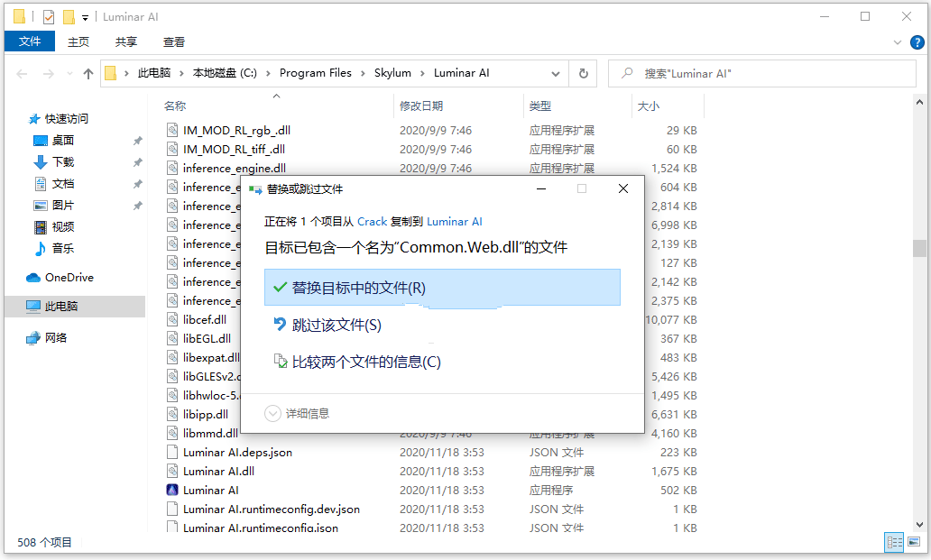Click the pin icon next to 桌面
The width and height of the screenshot is (931, 560).
click(138, 141)
